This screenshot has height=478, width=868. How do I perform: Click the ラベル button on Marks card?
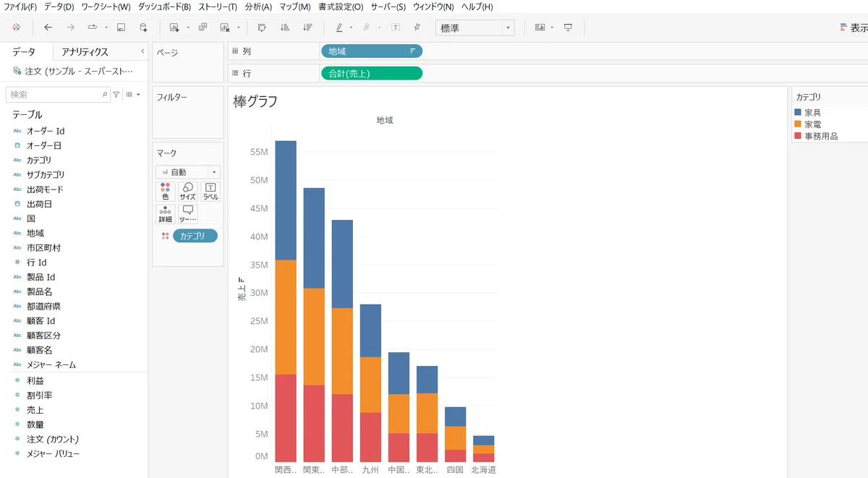pyautogui.click(x=210, y=192)
